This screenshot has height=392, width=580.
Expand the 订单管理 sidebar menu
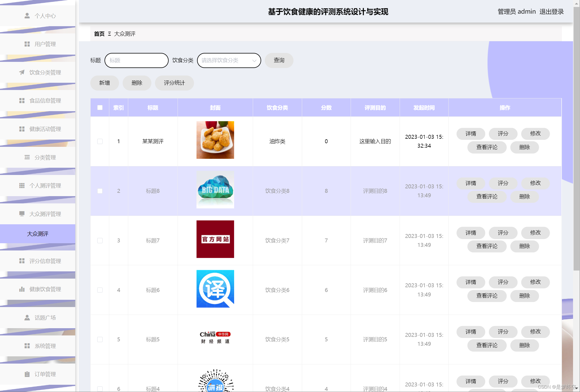tap(38, 374)
